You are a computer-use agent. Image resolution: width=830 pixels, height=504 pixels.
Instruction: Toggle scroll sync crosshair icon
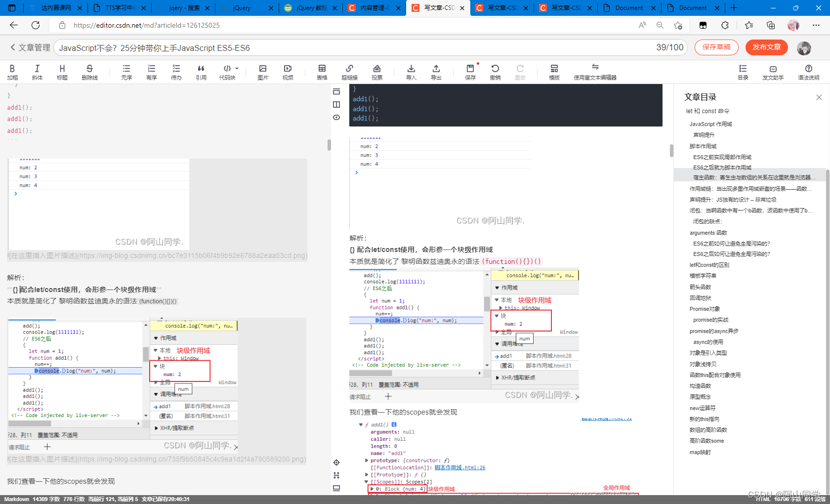(336, 462)
